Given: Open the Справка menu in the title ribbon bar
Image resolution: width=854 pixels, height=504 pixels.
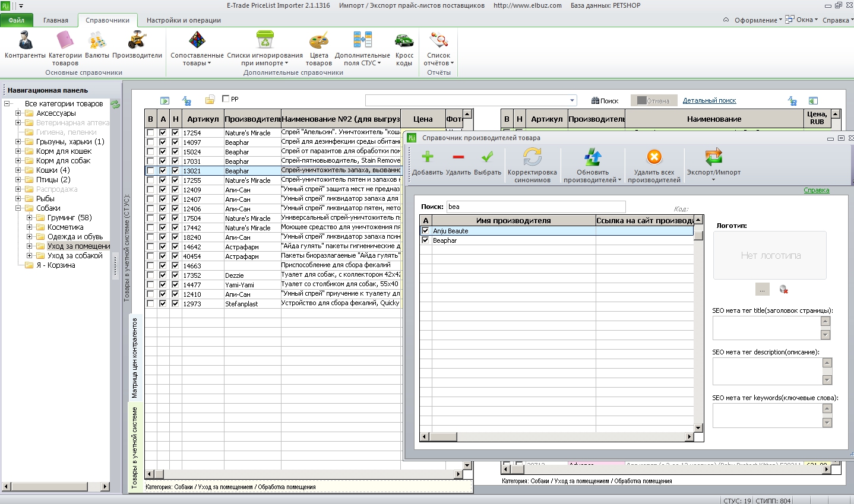Looking at the screenshot, I should click(x=838, y=20).
